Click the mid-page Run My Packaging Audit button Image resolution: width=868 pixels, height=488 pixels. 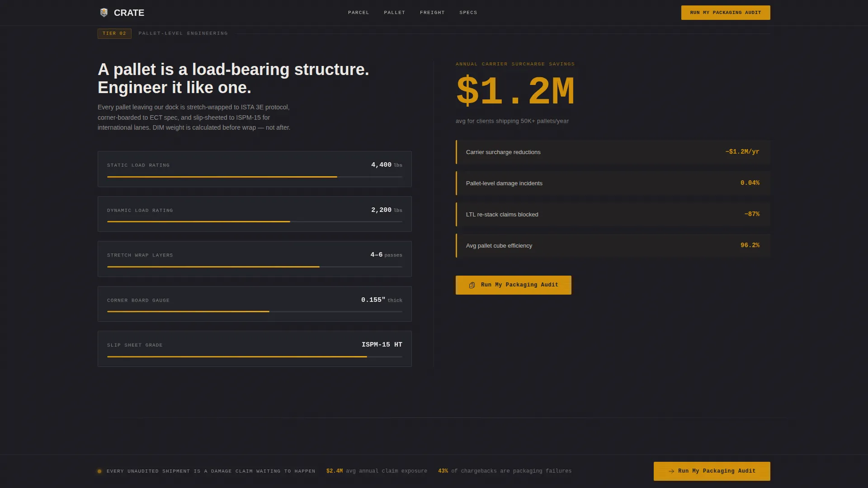click(x=514, y=285)
